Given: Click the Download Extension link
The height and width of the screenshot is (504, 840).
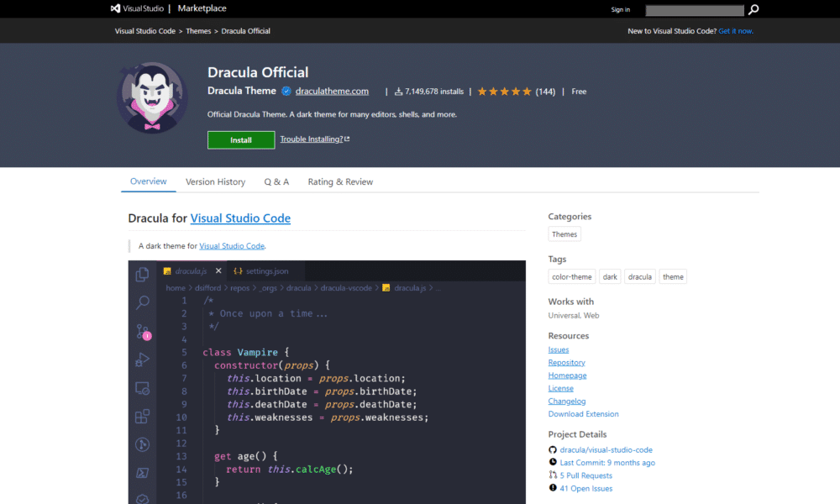Looking at the screenshot, I should pyautogui.click(x=584, y=414).
